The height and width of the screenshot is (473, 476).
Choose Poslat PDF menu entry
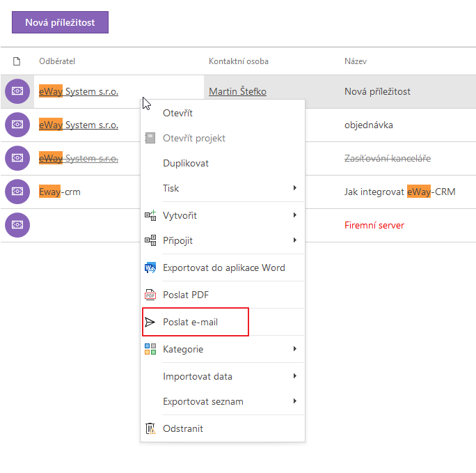tap(223, 295)
